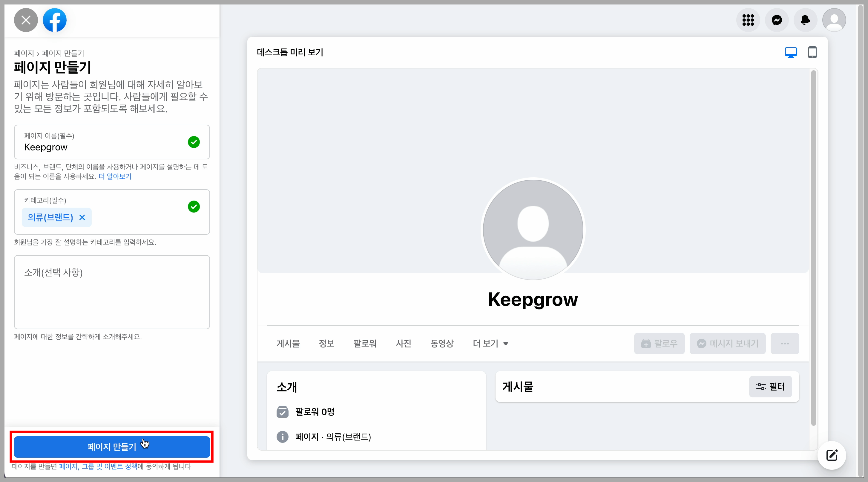The image size is (868, 482).
Task: Switch to the 사진 tab
Action: point(404,343)
